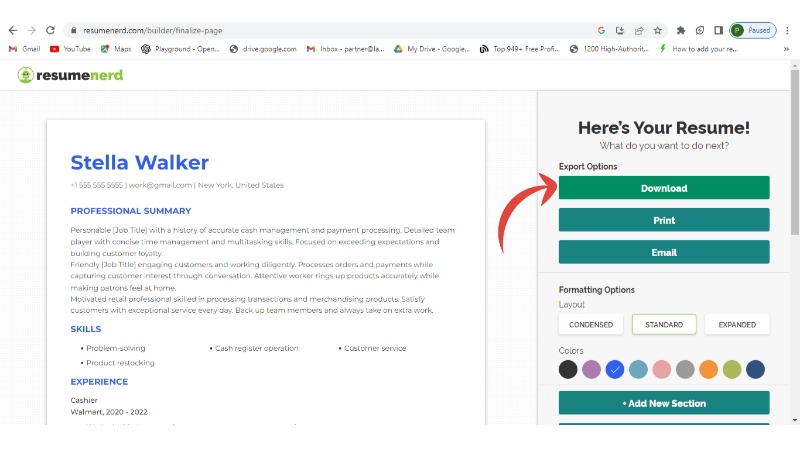Select the Expanded layout option
Screen dimensions: 800x449
pyautogui.click(x=737, y=325)
